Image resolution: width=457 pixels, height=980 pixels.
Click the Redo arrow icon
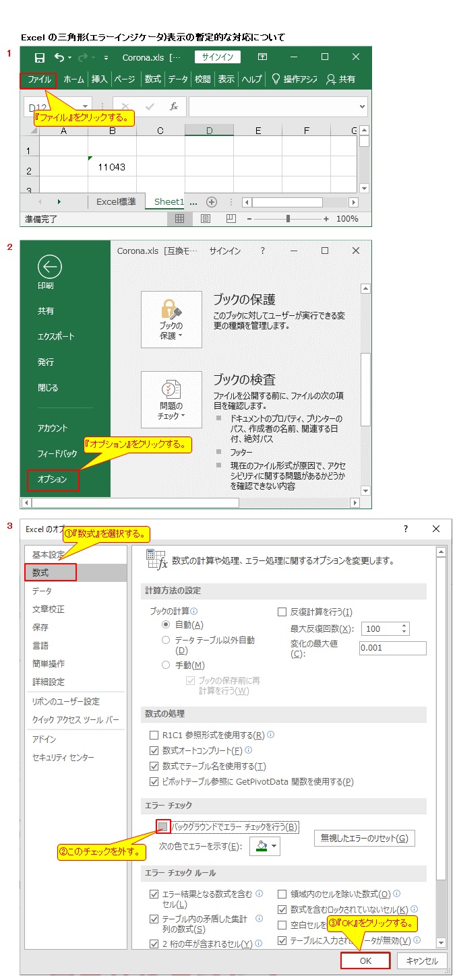[x=84, y=58]
